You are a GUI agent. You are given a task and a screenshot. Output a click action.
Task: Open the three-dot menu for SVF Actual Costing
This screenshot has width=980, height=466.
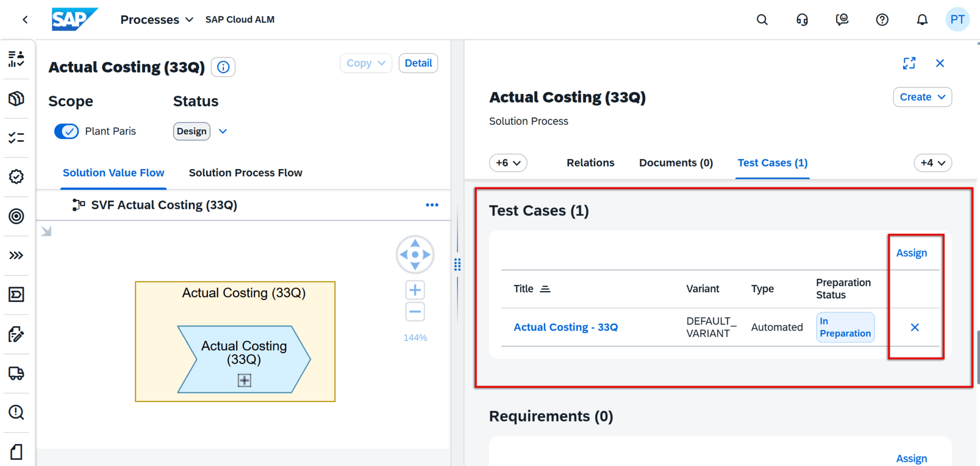(x=432, y=205)
